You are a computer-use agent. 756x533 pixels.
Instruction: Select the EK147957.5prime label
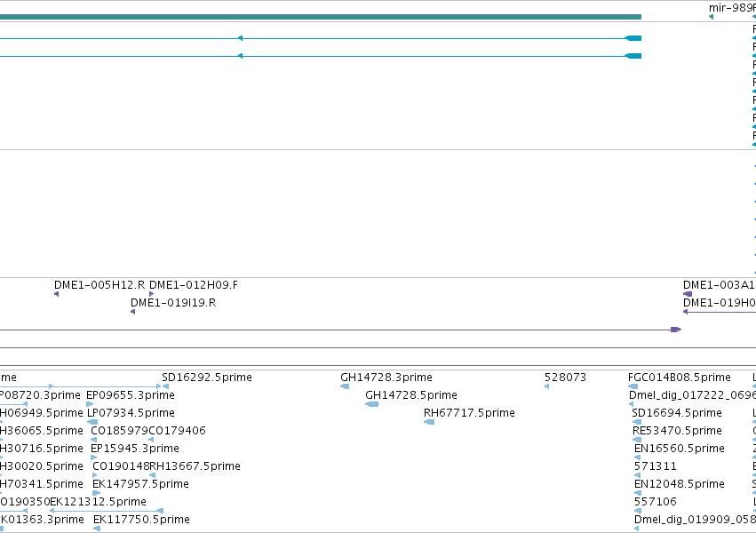click(140, 484)
